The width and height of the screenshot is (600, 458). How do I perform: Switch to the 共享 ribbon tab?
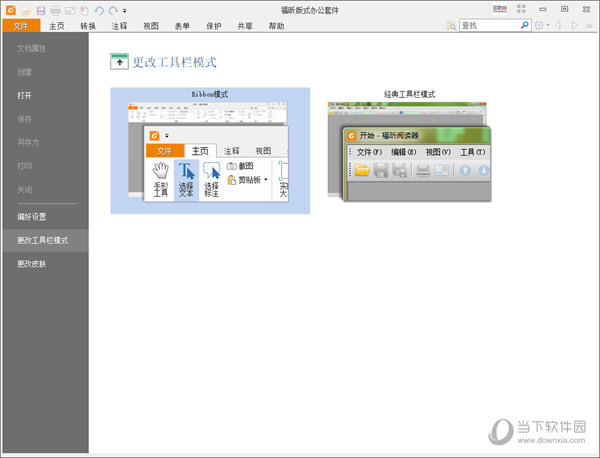coord(245,26)
